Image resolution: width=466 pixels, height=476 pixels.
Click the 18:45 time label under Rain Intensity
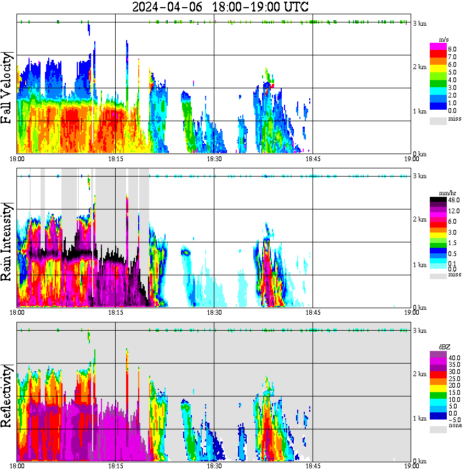click(x=312, y=313)
